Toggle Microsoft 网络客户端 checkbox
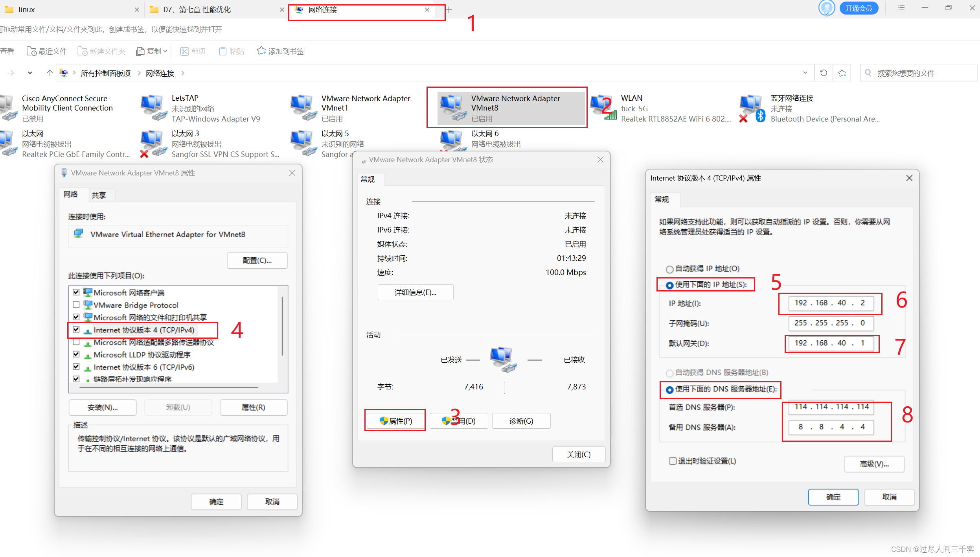This screenshot has width=980, height=557. [x=76, y=292]
